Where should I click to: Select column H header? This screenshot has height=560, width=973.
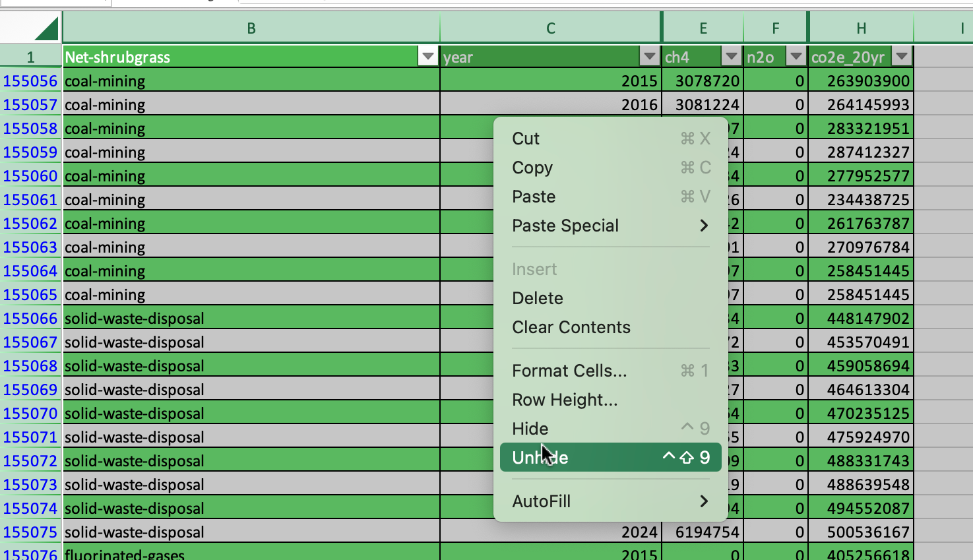(862, 28)
